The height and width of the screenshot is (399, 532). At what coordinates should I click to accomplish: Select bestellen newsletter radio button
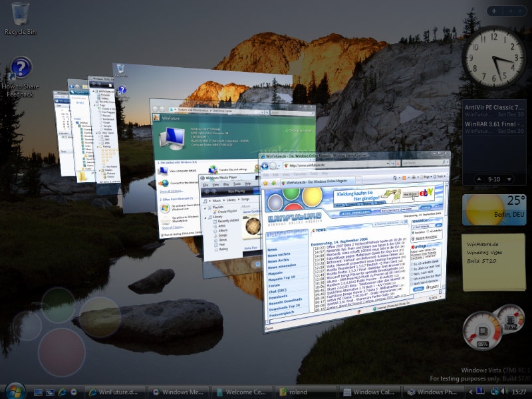pyautogui.click(x=414, y=232)
